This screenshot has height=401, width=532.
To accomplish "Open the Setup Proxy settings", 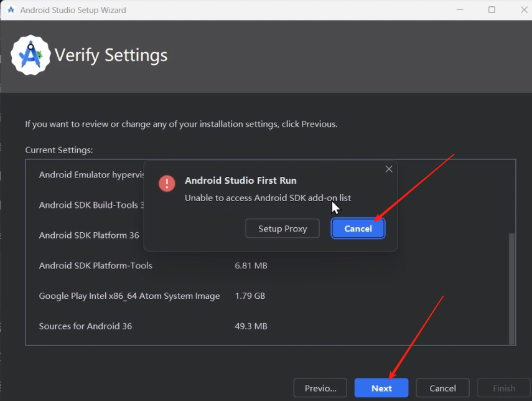I will (282, 229).
